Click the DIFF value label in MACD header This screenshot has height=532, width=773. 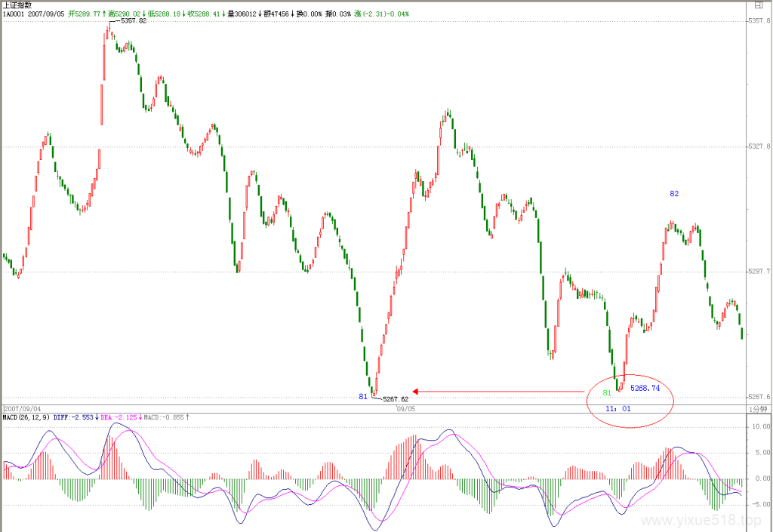(x=73, y=417)
